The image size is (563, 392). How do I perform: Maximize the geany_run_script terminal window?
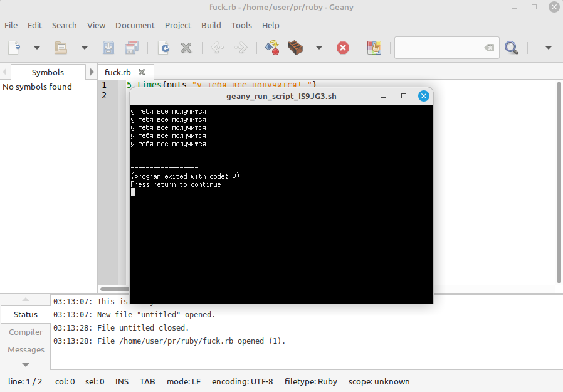[x=404, y=96]
